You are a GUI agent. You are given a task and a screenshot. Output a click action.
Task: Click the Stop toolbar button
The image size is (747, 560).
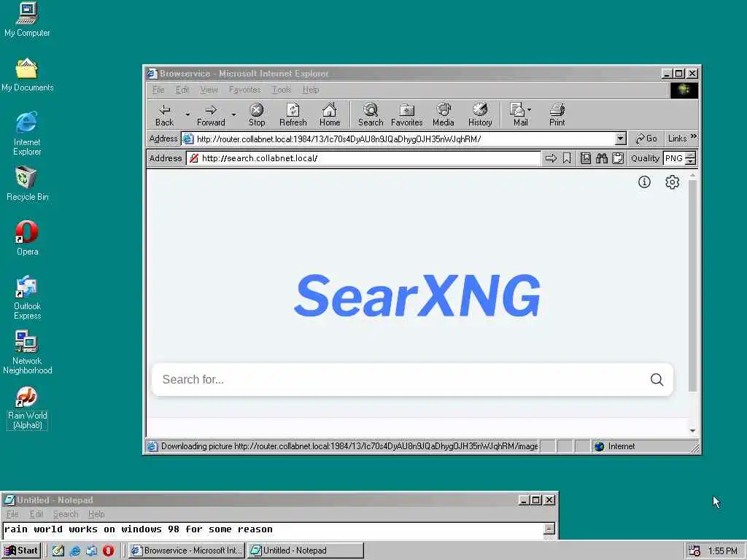coord(257,115)
